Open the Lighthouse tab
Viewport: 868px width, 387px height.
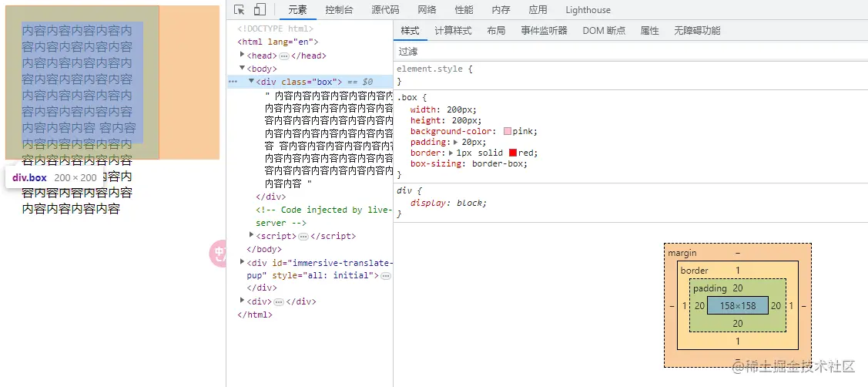(588, 10)
